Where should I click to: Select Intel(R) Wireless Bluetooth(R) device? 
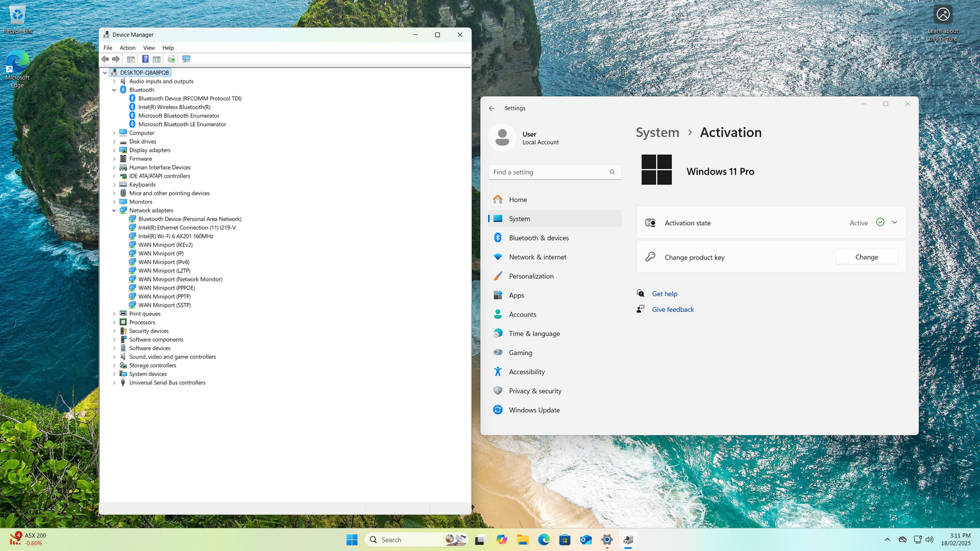pyautogui.click(x=174, y=107)
